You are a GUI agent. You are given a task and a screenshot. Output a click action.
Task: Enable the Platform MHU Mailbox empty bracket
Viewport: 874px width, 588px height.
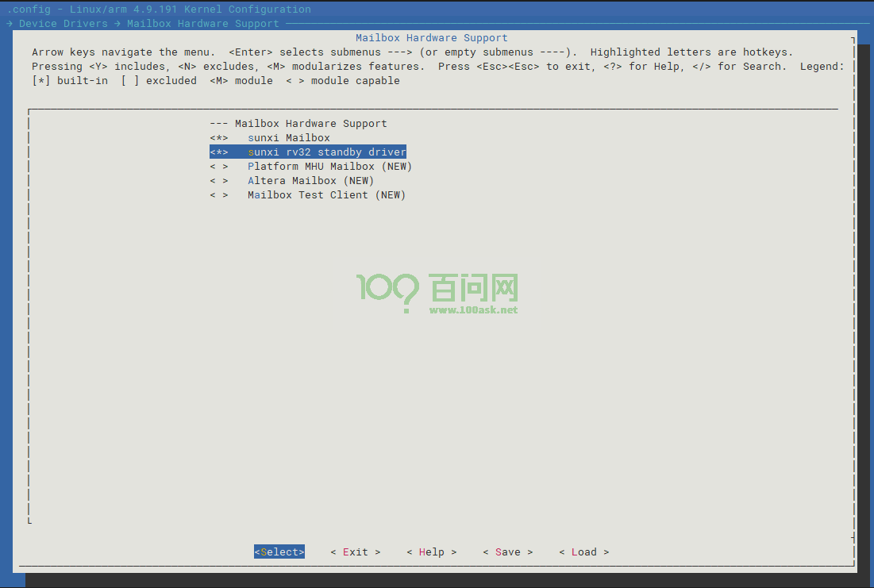[x=219, y=167]
